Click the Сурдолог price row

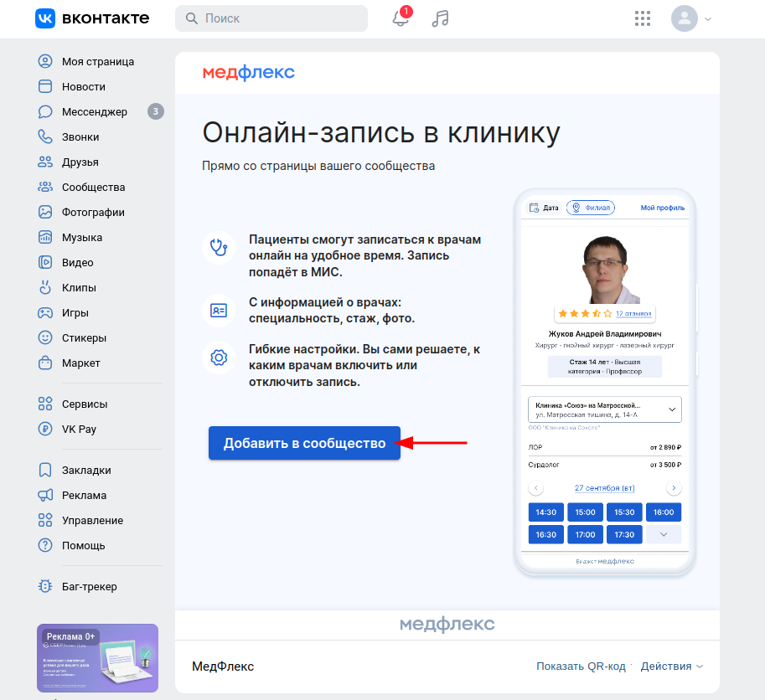[x=604, y=465]
